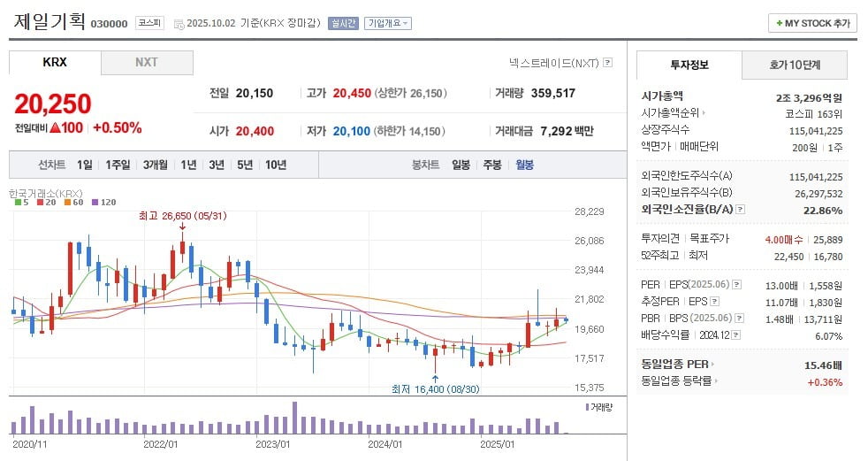Open the help icon next to 외국인소진율(B/A)
The height and width of the screenshot is (461, 868).
[740, 210]
